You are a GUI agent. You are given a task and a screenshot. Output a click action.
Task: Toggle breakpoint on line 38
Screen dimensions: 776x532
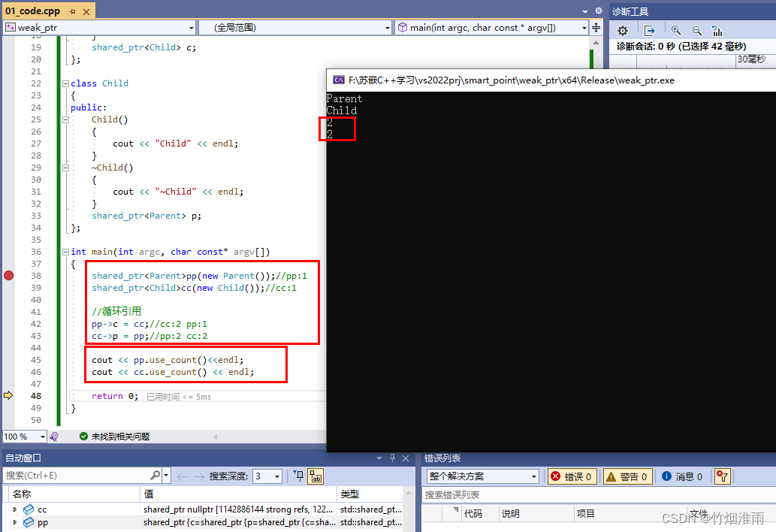point(8,276)
